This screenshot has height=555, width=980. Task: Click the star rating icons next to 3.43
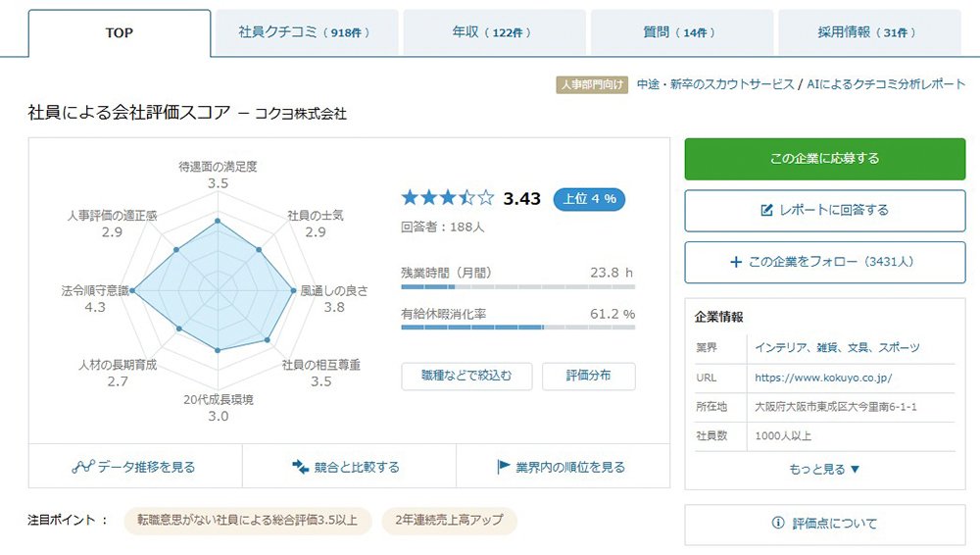tap(448, 198)
